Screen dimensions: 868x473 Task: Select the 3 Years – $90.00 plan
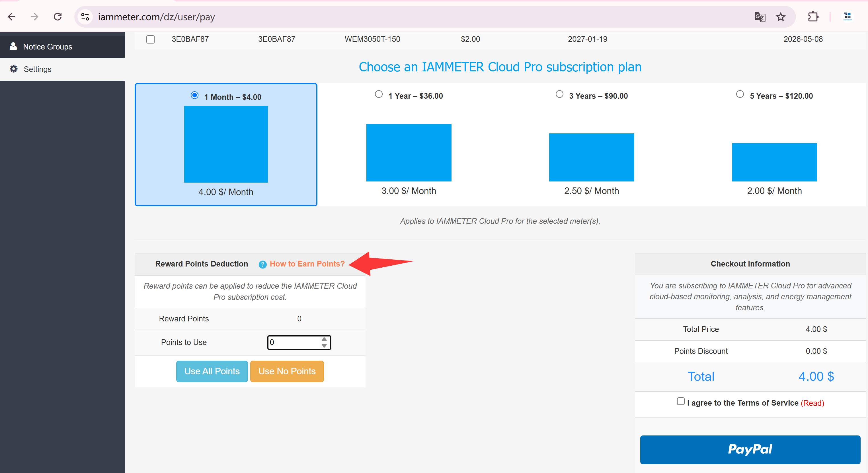coord(559,94)
